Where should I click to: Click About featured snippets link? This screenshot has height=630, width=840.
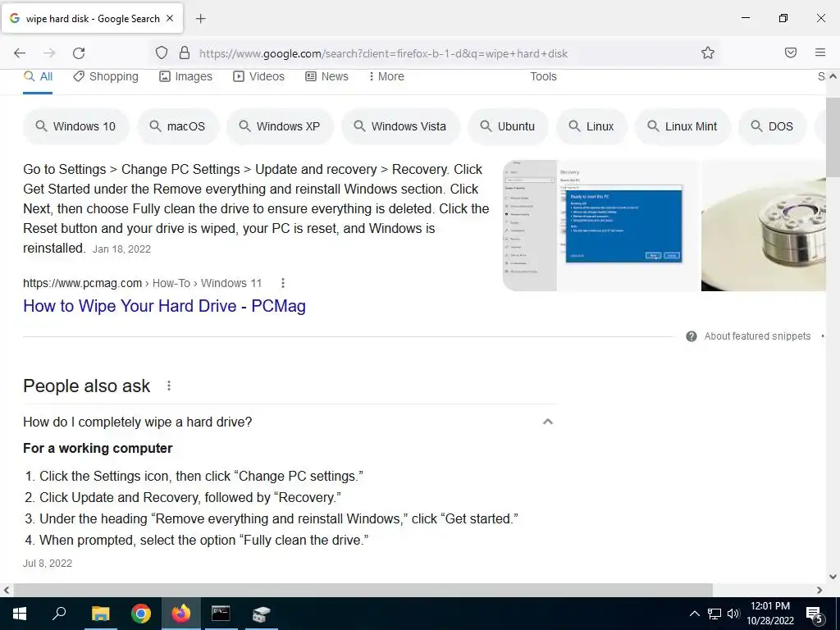coord(757,336)
